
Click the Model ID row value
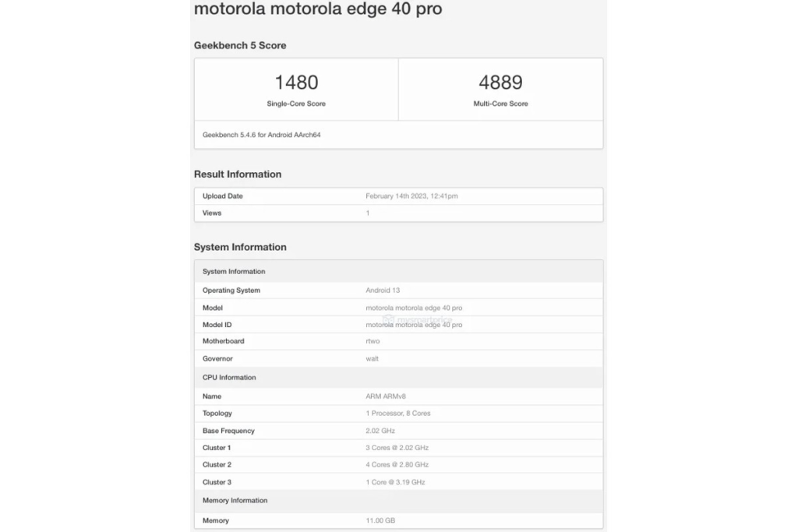point(414,325)
